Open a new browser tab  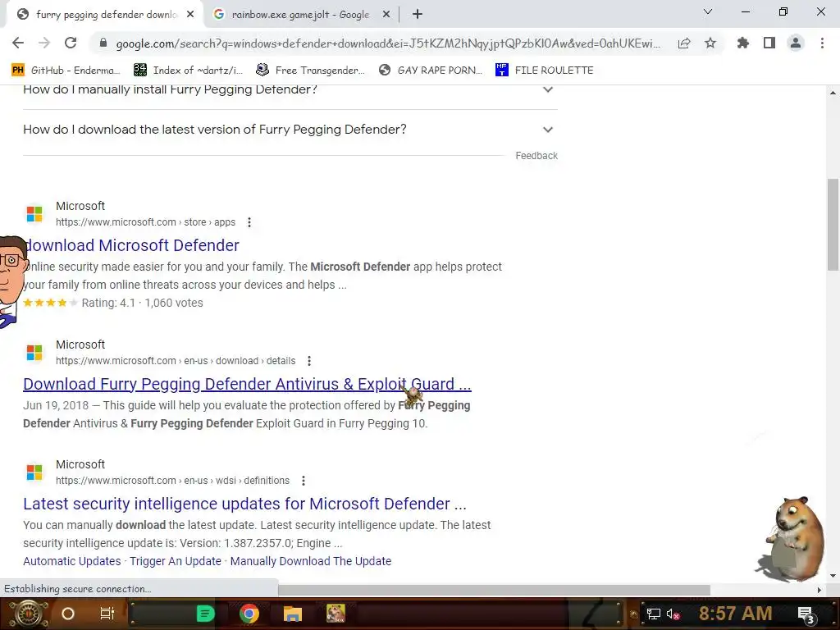[418, 15]
